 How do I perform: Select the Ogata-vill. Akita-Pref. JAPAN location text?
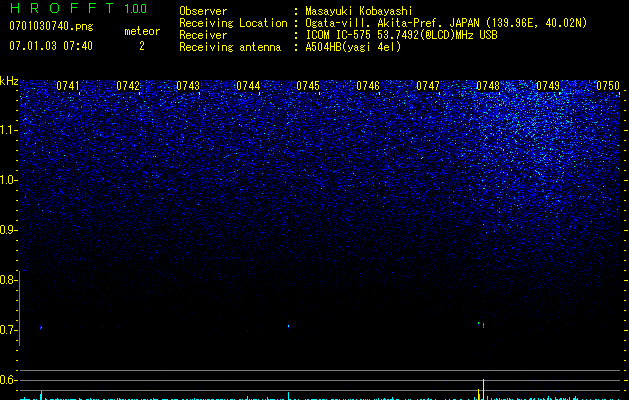(x=446, y=23)
